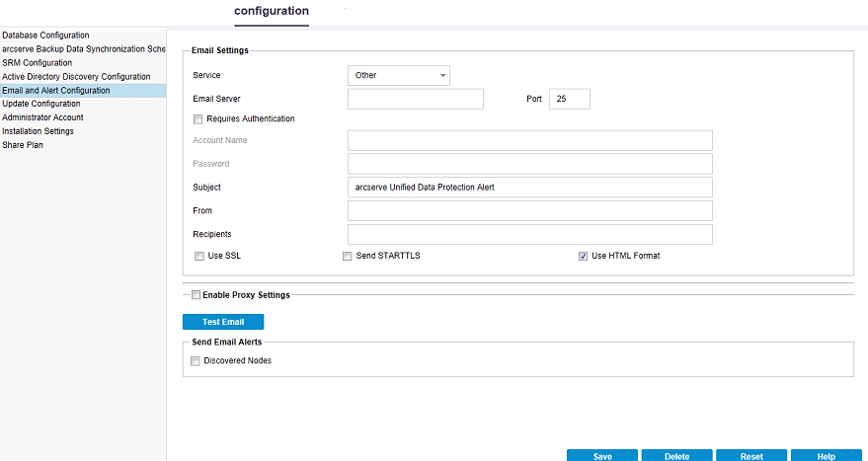868x461 pixels.
Task: Go to Active Directory Discovery Configuration
Action: click(x=76, y=77)
